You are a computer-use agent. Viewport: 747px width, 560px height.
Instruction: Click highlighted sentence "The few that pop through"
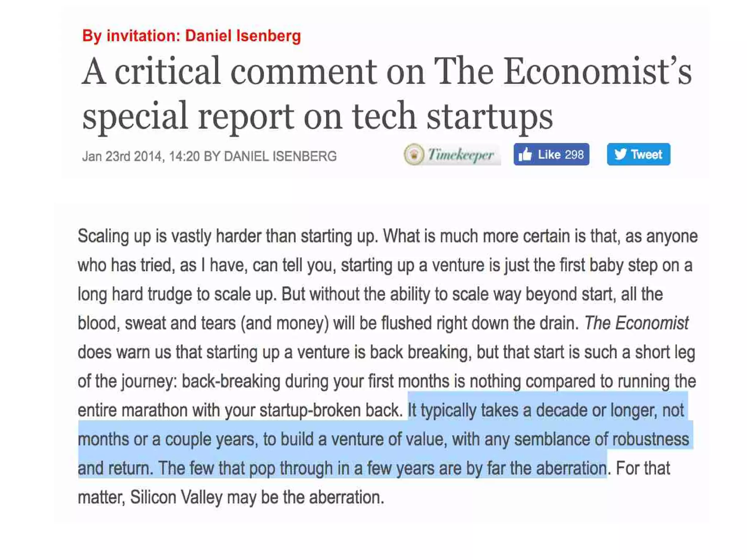[x=382, y=468]
